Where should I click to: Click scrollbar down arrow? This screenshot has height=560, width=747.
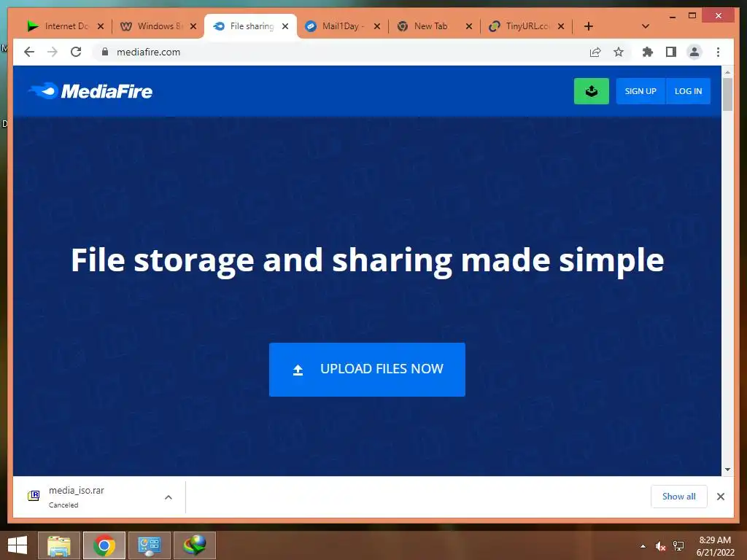click(x=727, y=470)
